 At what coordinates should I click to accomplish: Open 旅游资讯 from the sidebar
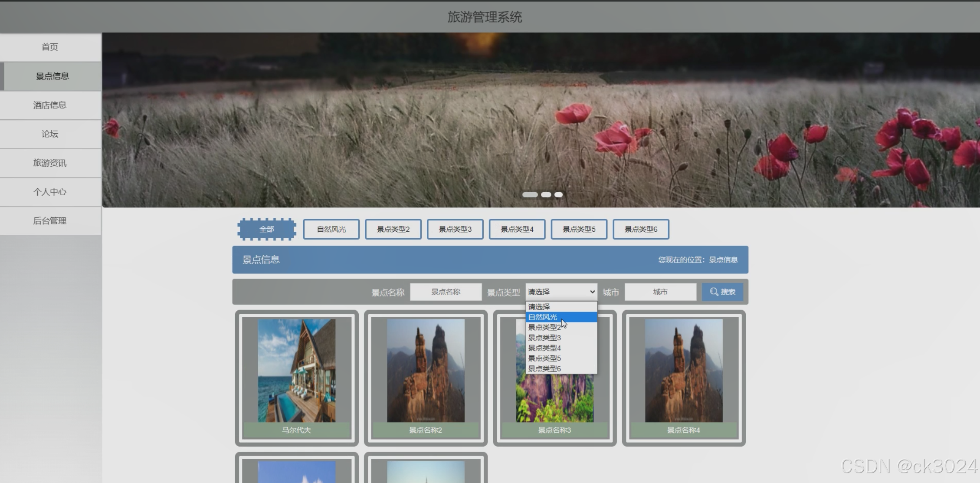[x=50, y=163]
